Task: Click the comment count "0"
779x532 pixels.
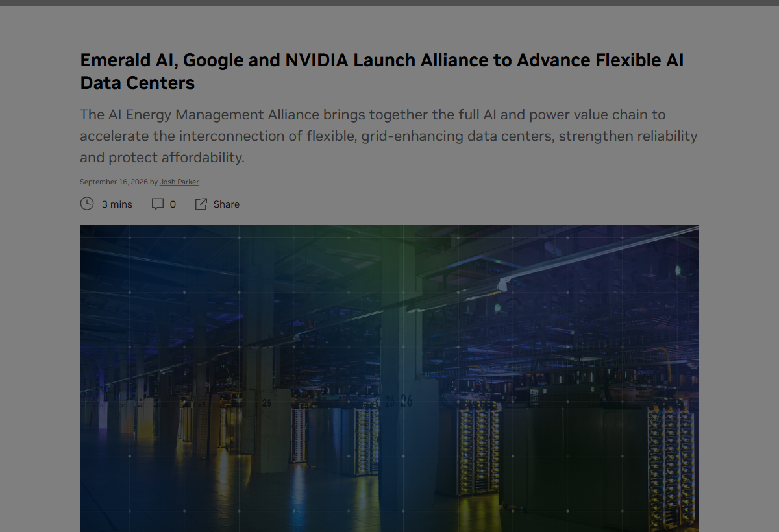Action: click(173, 204)
